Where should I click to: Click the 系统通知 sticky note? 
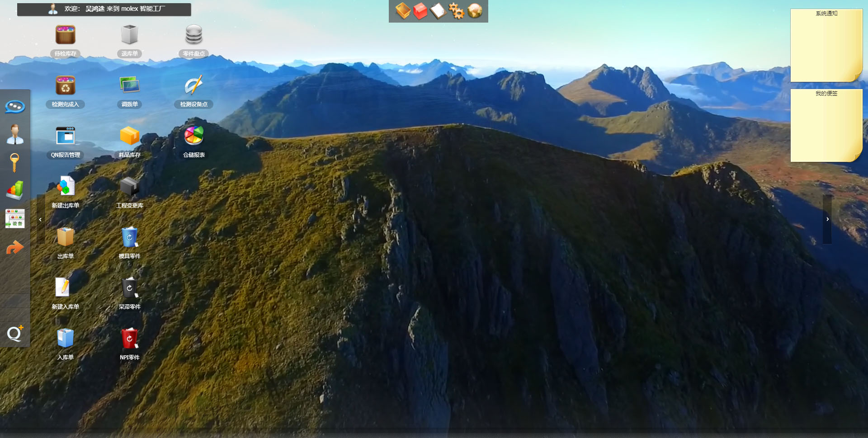826,45
